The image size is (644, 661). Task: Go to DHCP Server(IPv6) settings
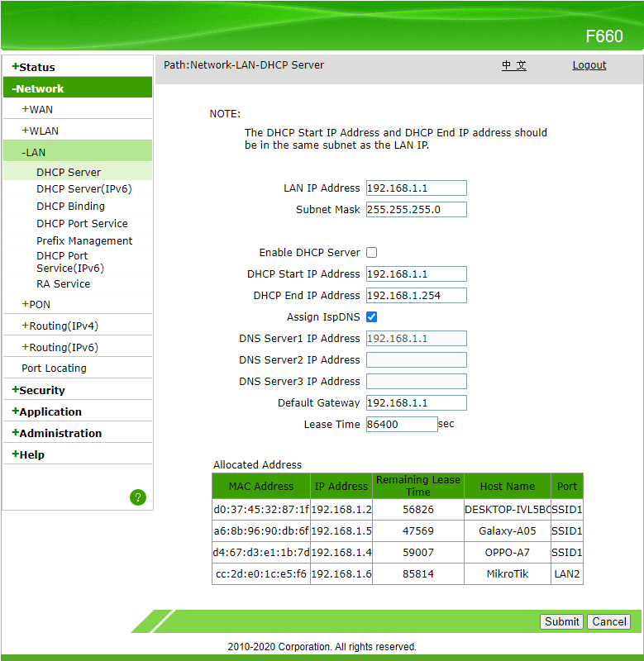[83, 189]
